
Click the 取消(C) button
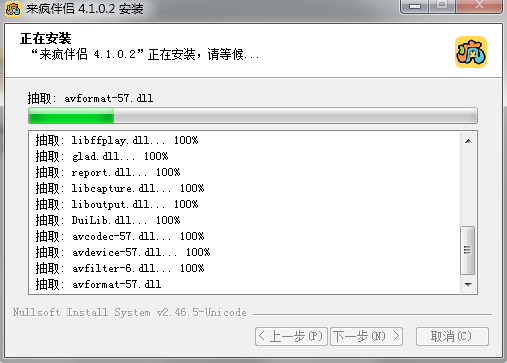(x=452, y=336)
